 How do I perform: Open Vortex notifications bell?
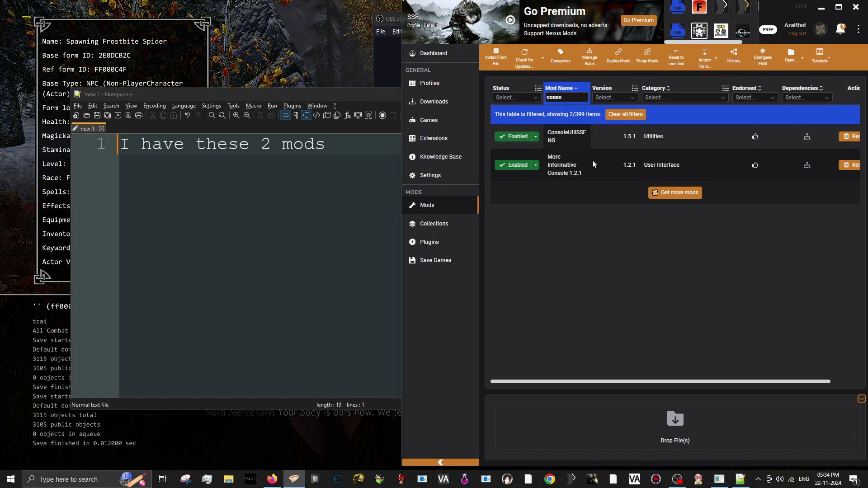pos(840,29)
